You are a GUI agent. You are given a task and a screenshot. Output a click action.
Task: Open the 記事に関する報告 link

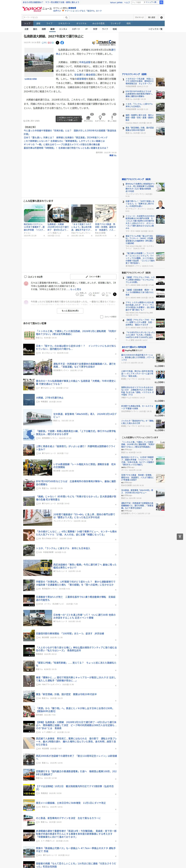point(32,121)
